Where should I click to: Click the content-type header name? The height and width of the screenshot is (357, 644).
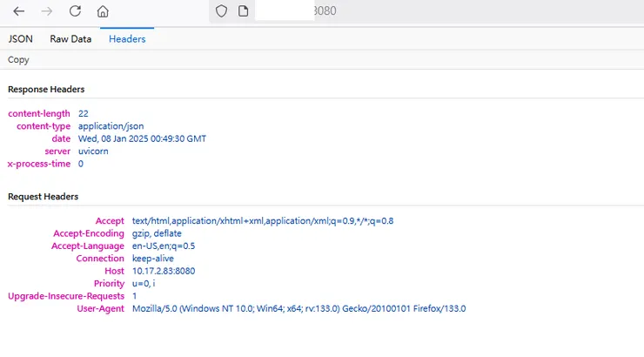(x=44, y=126)
